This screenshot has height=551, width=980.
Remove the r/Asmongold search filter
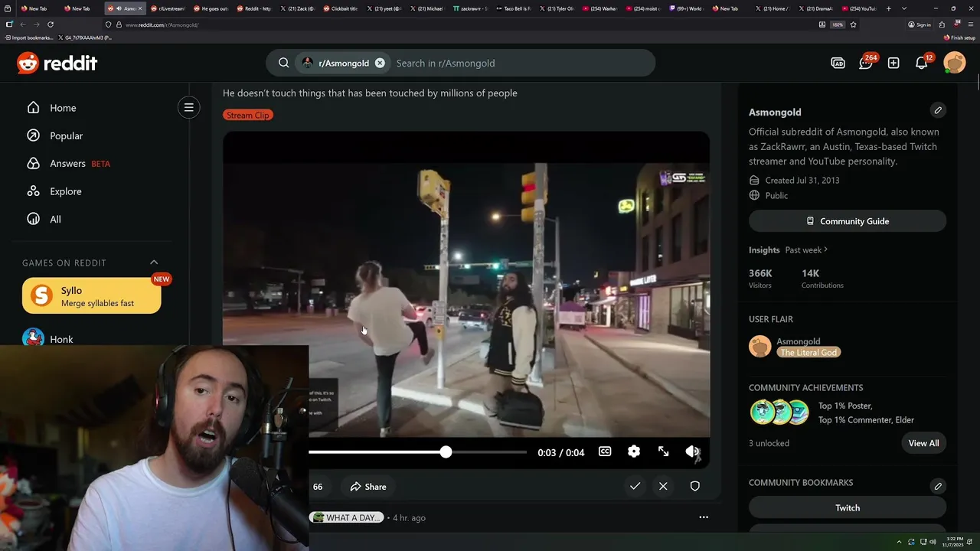click(380, 63)
